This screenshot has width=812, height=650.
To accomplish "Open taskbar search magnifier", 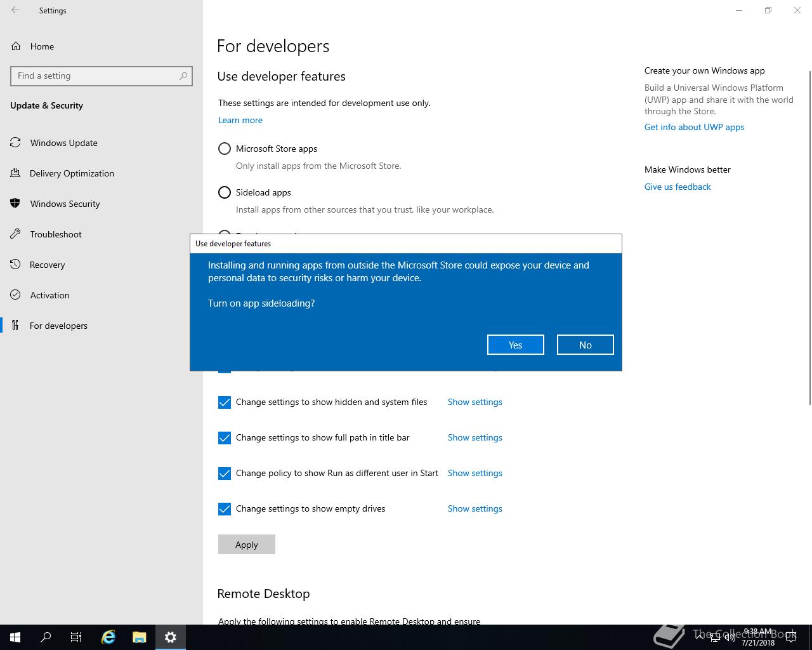I will coord(46,637).
